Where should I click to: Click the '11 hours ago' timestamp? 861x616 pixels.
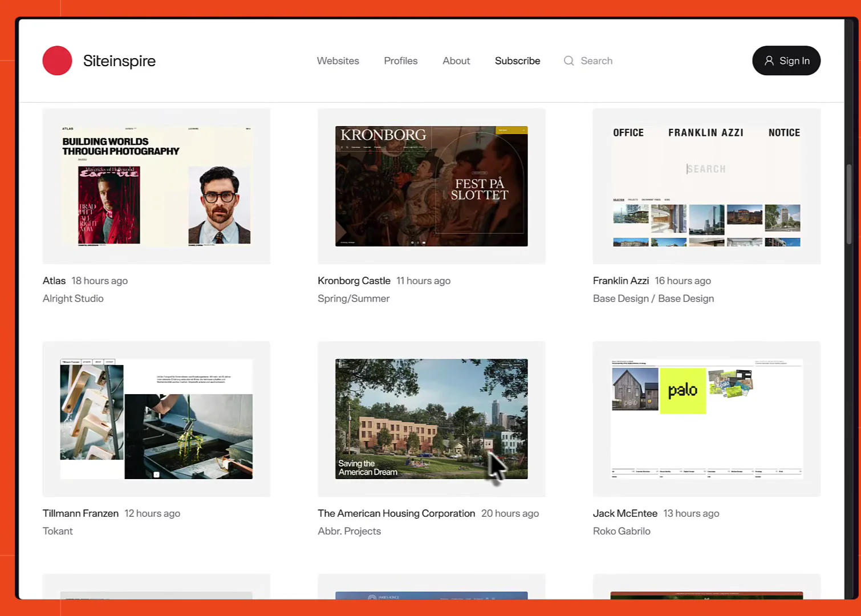coord(424,281)
